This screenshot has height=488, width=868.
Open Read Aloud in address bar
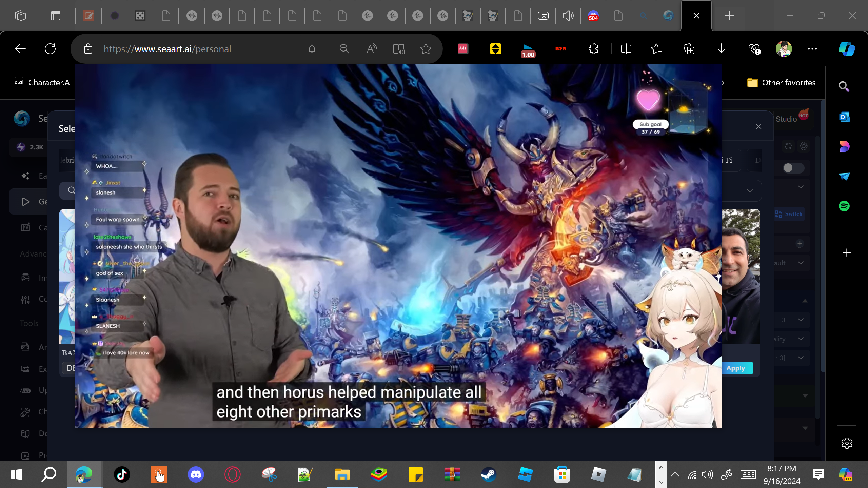[x=372, y=49]
